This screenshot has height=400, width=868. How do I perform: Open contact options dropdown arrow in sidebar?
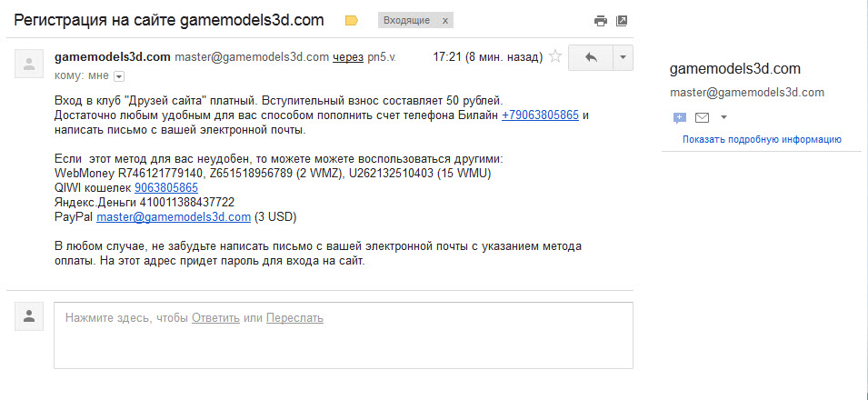(724, 117)
